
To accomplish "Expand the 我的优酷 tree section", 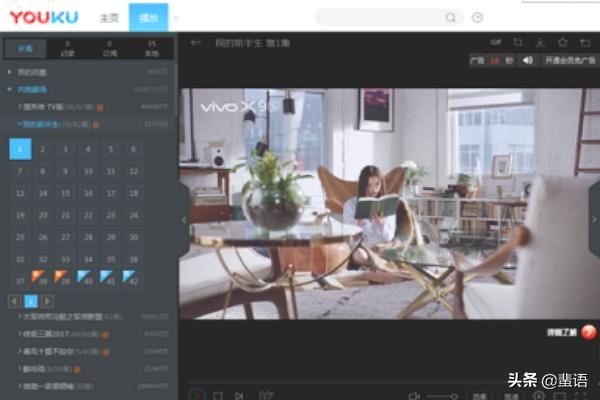I will coord(10,72).
